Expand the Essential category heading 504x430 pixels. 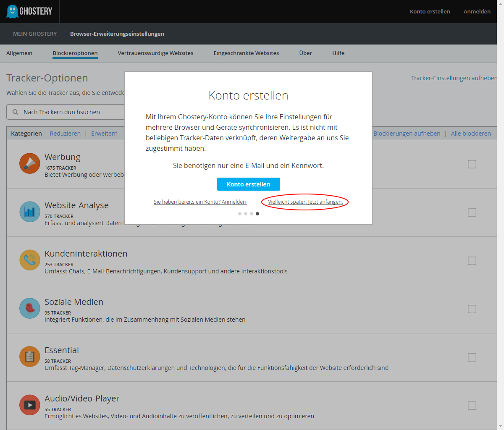click(x=62, y=350)
